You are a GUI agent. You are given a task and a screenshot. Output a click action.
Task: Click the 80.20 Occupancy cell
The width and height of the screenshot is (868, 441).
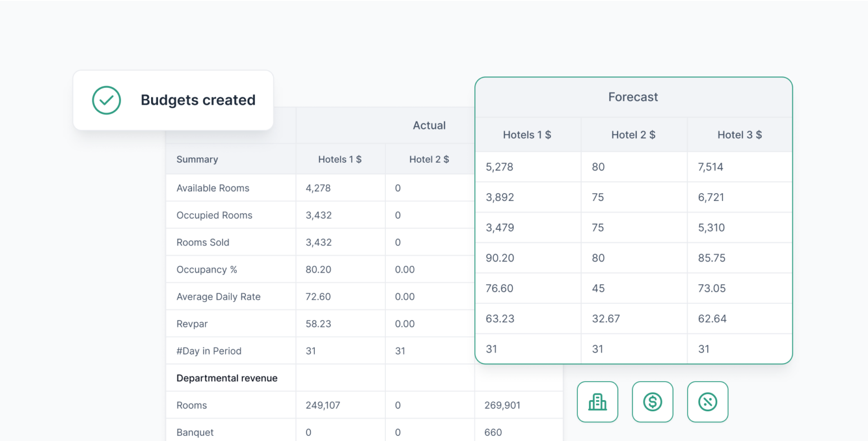click(x=340, y=270)
